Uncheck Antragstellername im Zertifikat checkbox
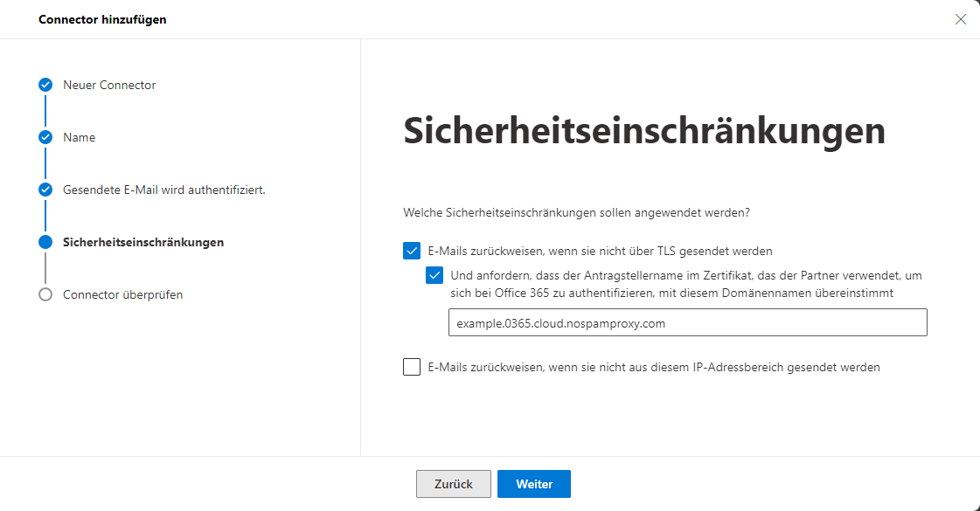980x511 pixels. click(434, 275)
